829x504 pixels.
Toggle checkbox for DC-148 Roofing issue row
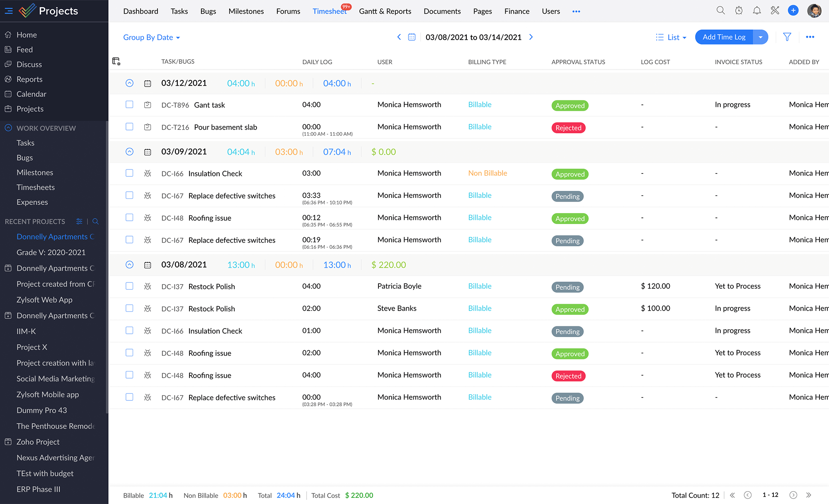tap(129, 217)
